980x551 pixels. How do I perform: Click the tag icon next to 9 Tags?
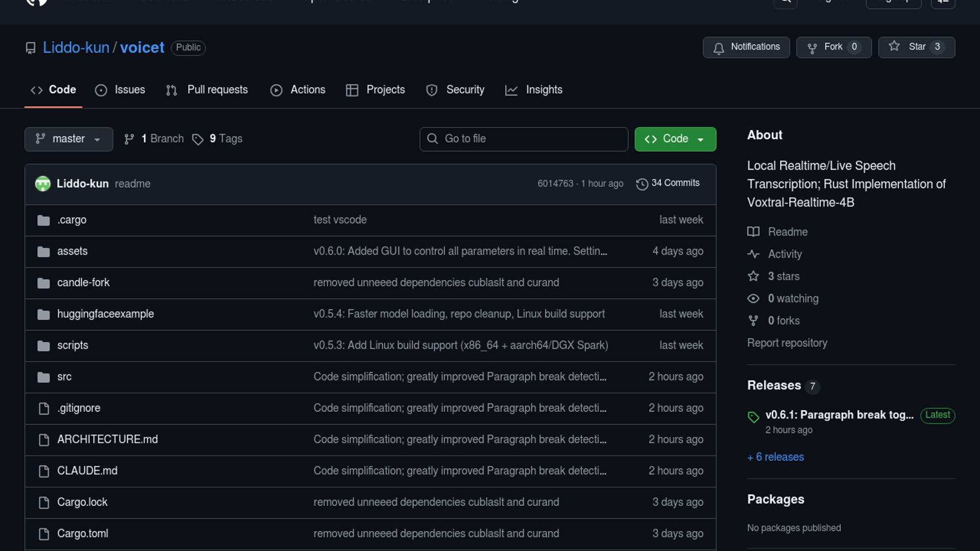point(198,139)
